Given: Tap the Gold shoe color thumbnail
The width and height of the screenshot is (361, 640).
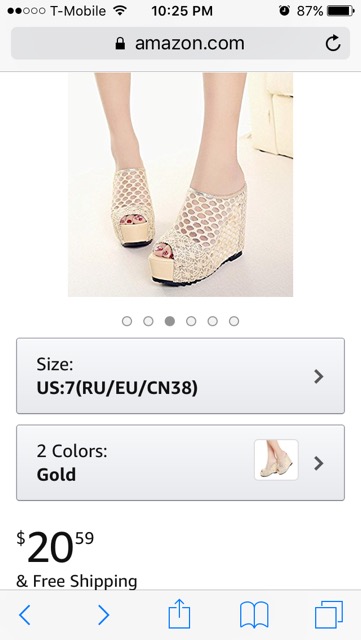Looking at the screenshot, I should [276, 460].
